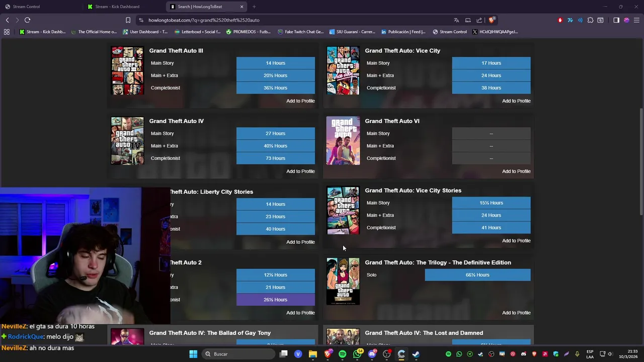Viewport: 644px width, 362px height.
Task: Reload the HowLongToBeat page
Action: (27, 20)
